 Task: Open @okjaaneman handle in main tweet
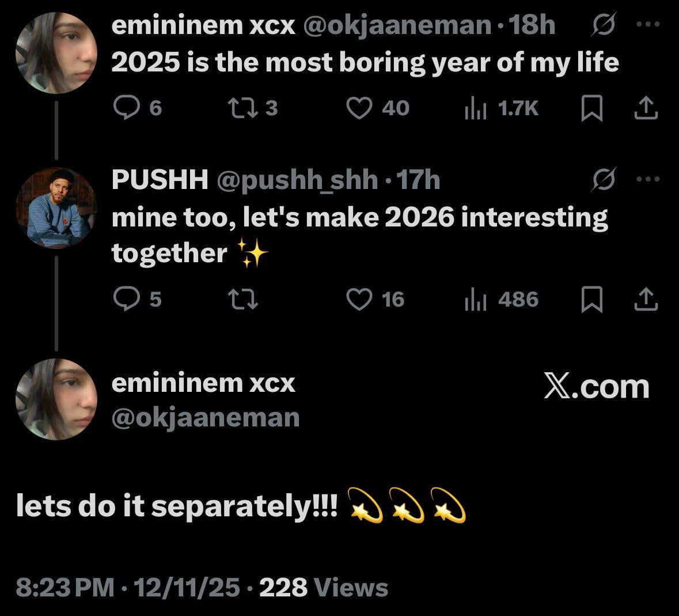click(205, 418)
